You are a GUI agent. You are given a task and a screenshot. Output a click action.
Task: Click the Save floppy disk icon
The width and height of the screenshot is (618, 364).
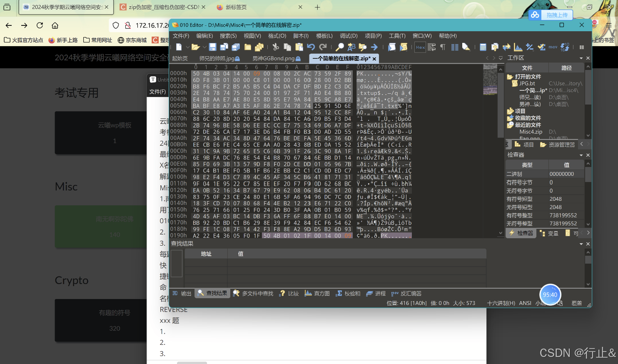coord(212,47)
